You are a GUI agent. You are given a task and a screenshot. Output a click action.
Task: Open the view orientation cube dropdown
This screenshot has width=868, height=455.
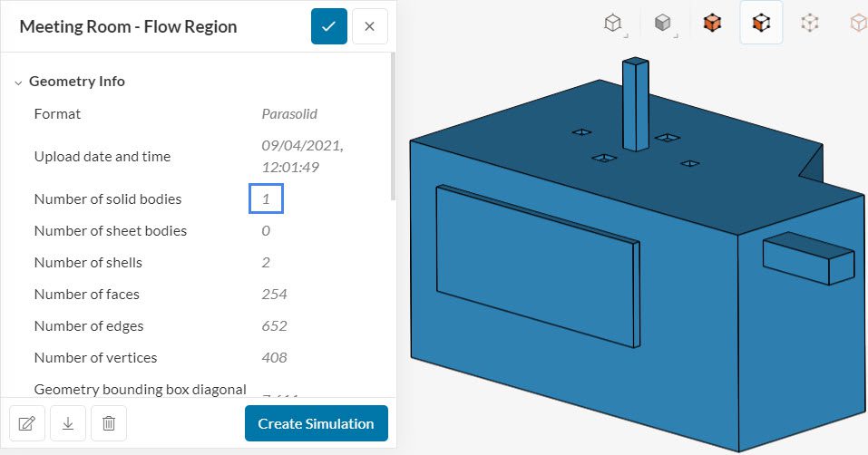615,23
